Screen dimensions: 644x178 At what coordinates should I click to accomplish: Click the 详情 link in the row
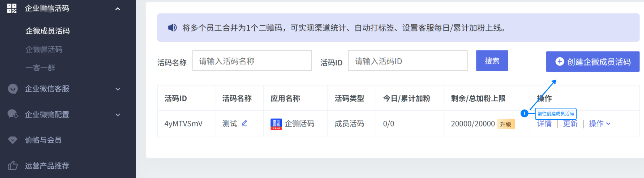coord(544,124)
